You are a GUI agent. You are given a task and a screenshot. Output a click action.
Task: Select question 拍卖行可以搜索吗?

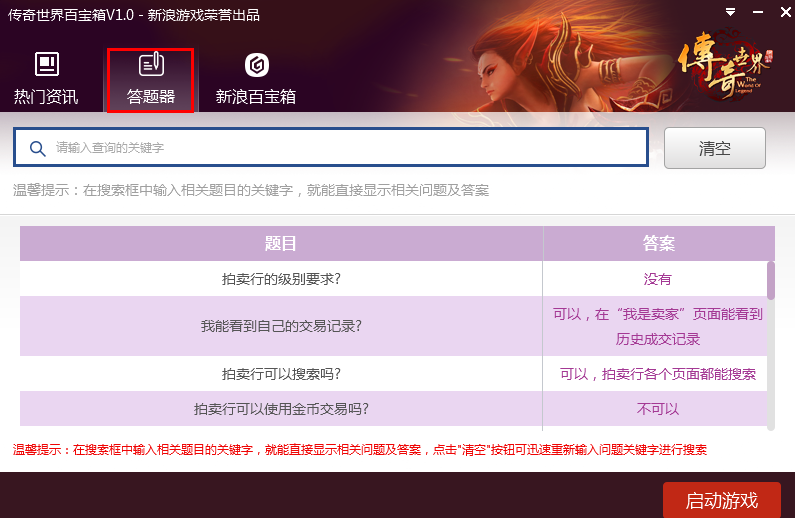281,374
